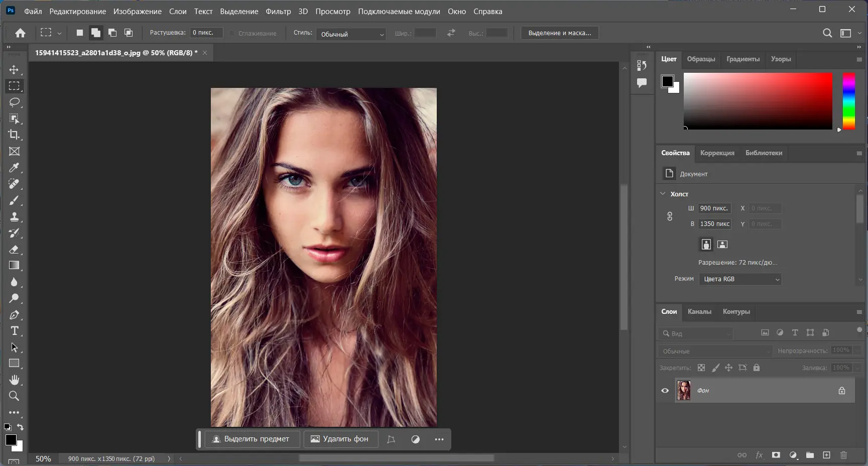Select the Crop tool
This screenshot has width=868, height=466.
click(x=14, y=135)
